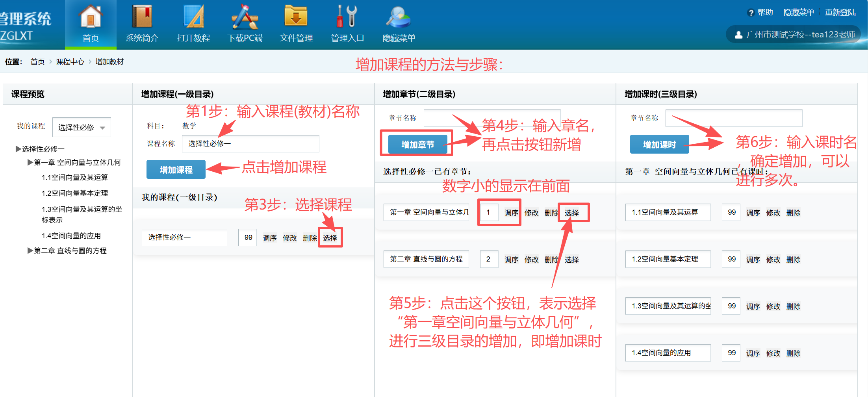This screenshot has width=868, height=397.
Task: Click the 下载PC端 download icon
Action: (x=245, y=17)
